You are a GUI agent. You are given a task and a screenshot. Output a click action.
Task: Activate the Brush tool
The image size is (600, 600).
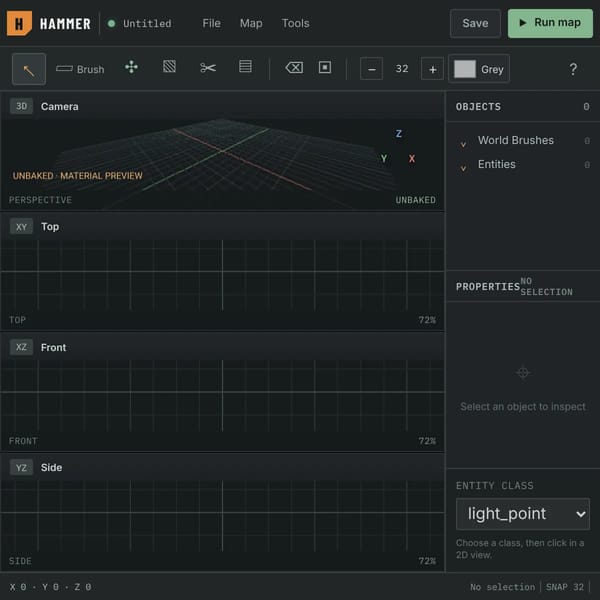click(80, 69)
